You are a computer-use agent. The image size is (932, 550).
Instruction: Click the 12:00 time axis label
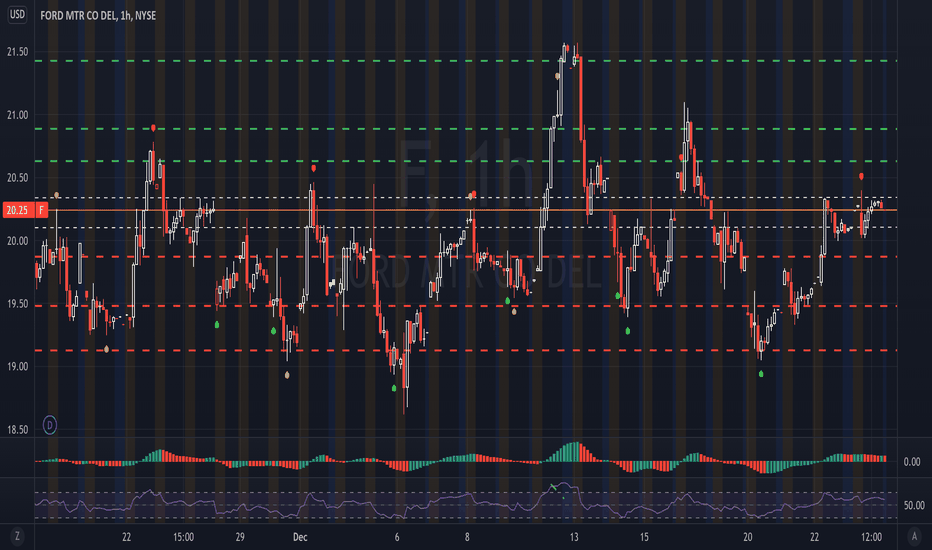871,537
